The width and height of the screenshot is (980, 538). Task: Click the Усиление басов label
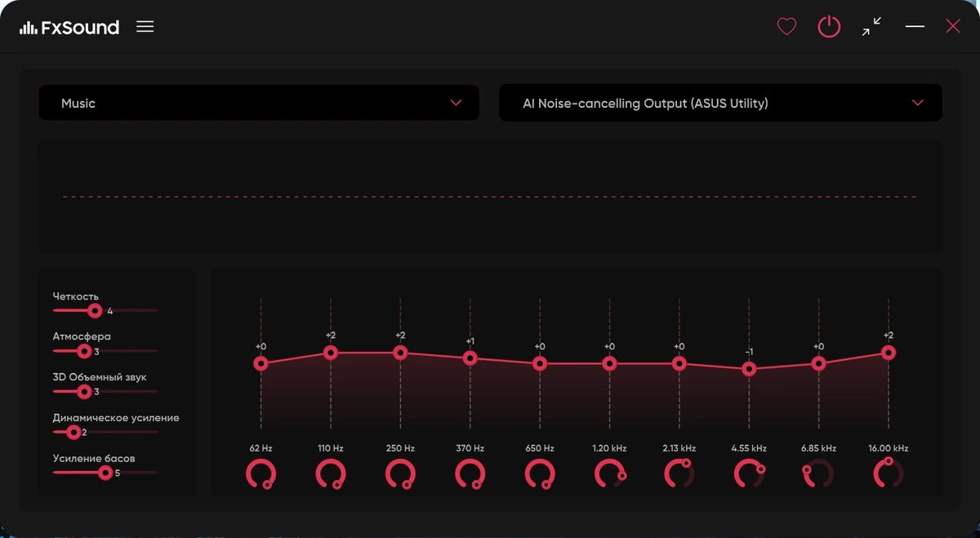coord(94,458)
